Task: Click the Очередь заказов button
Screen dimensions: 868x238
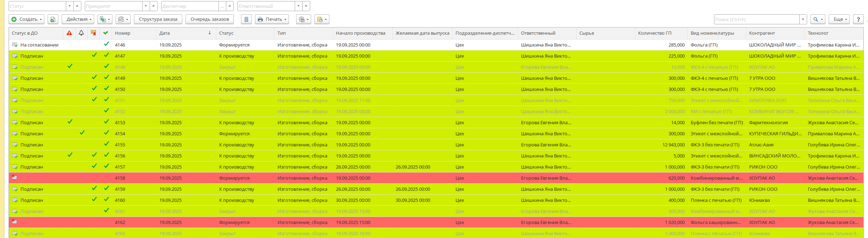Action: [x=209, y=19]
